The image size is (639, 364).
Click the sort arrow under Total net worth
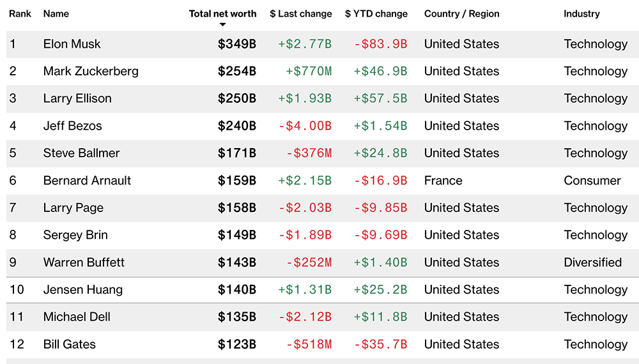tap(222, 25)
